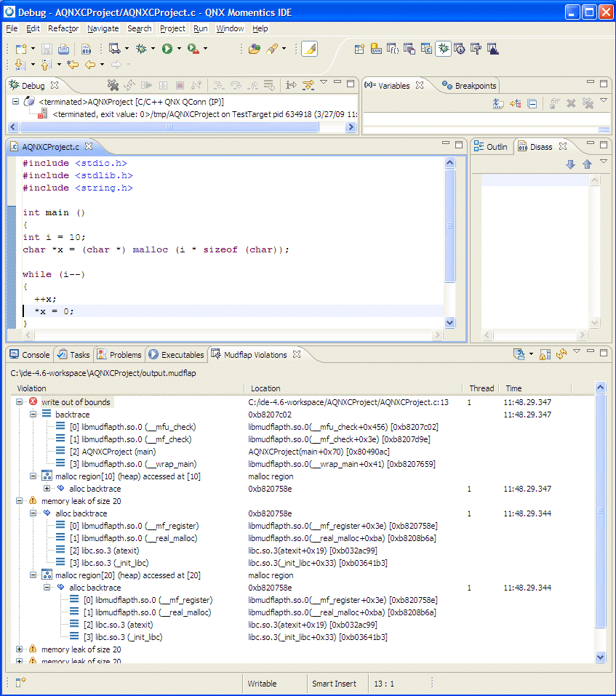Click the Terminate icon in the Debug view

pos(180,85)
